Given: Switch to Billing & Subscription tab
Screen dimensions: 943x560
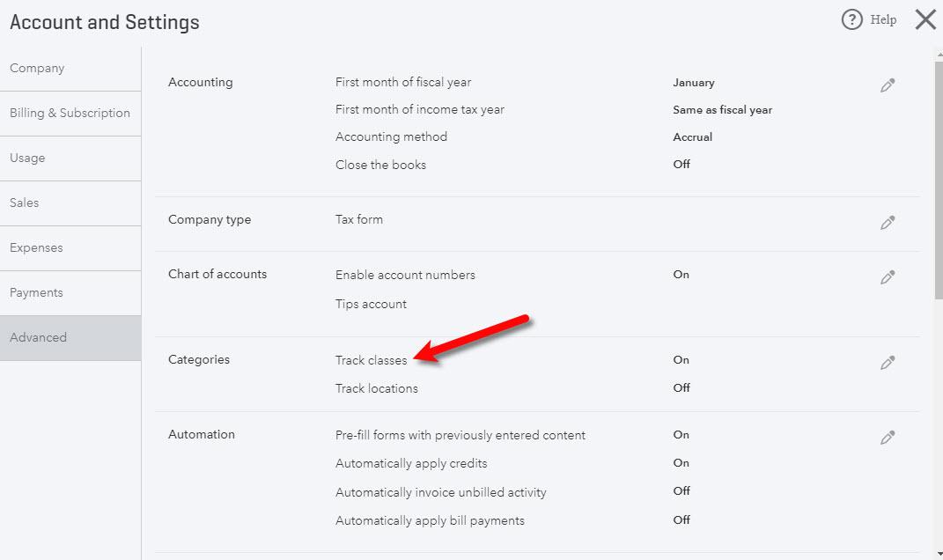Looking at the screenshot, I should (70, 113).
